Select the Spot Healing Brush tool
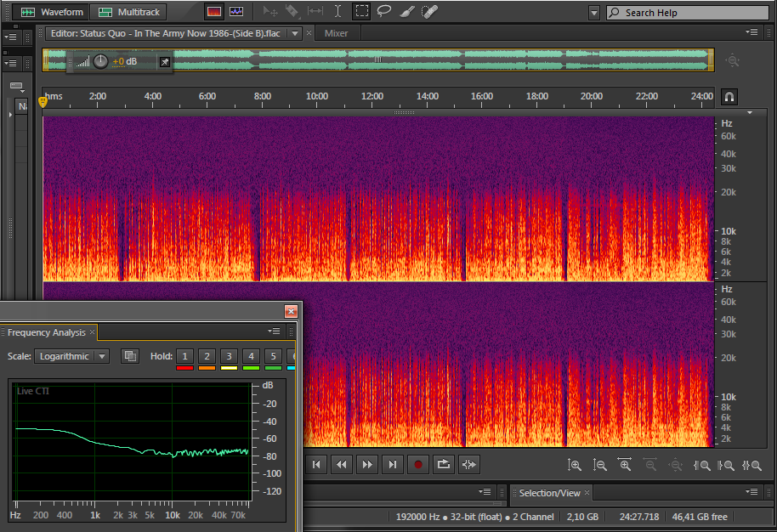Image resolution: width=777 pixels, height=532 pixels. (x=429, y=11)
